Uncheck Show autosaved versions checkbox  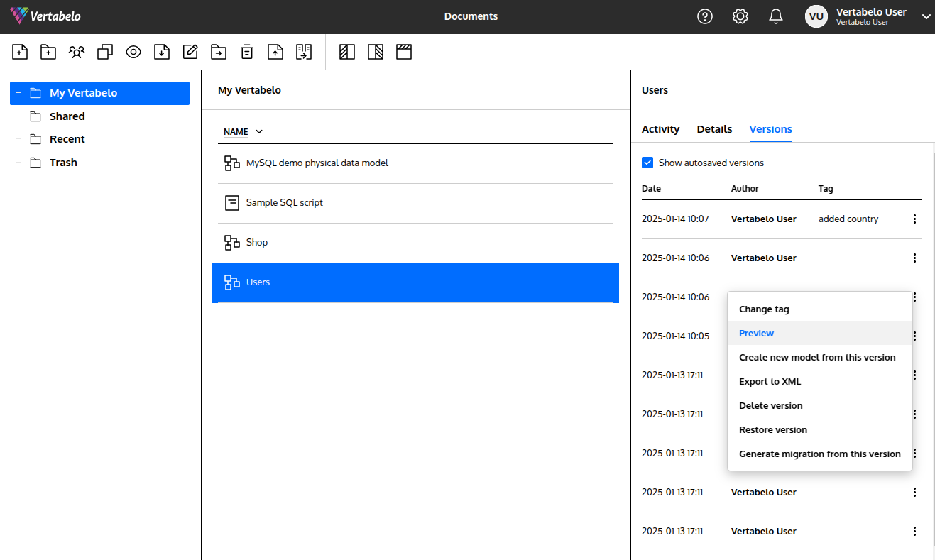pyautogui.click(x=647, y=163)
